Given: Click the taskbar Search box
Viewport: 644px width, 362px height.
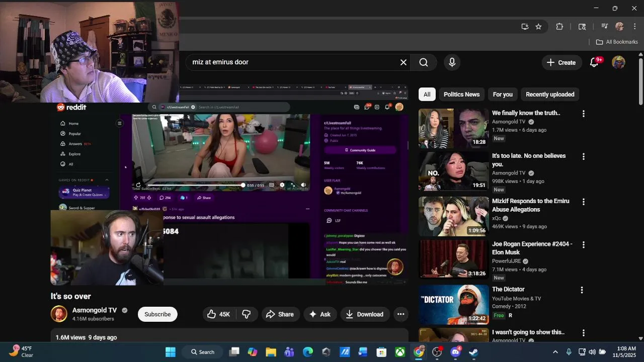Looking at the screenshot, I should [x=203, y=352].
